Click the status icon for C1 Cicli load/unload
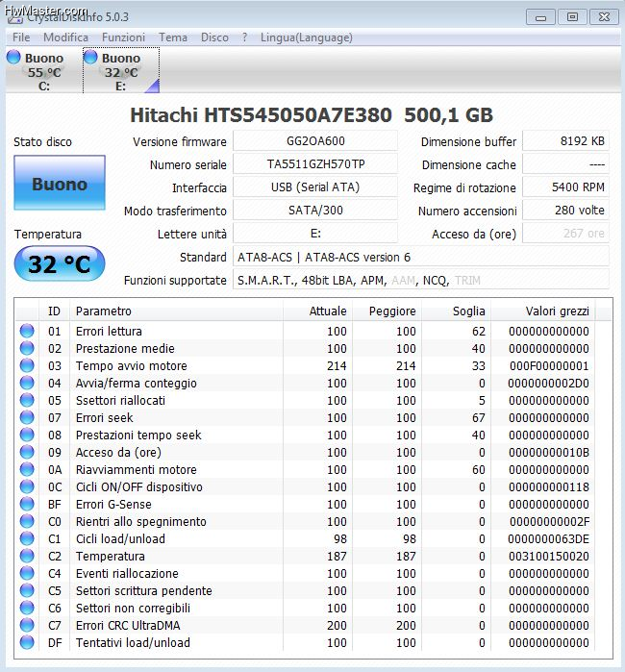The height and width of the screenshot is (672, 625). coord(27,538)
